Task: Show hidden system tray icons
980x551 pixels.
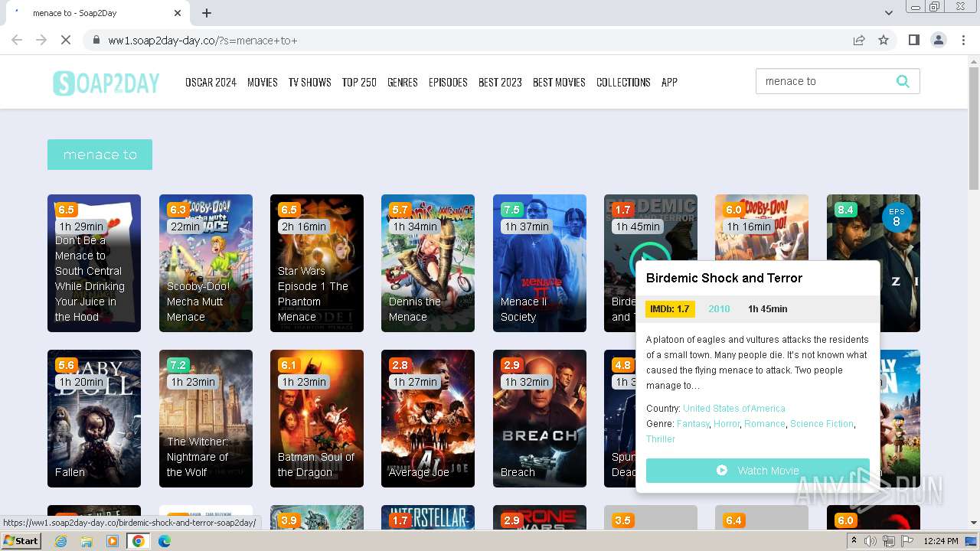Action: coord(854,541)
